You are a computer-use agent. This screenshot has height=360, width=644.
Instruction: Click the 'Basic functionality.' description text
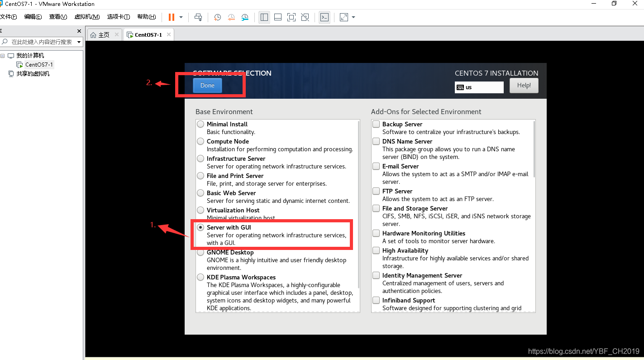[x=231, y=132]
